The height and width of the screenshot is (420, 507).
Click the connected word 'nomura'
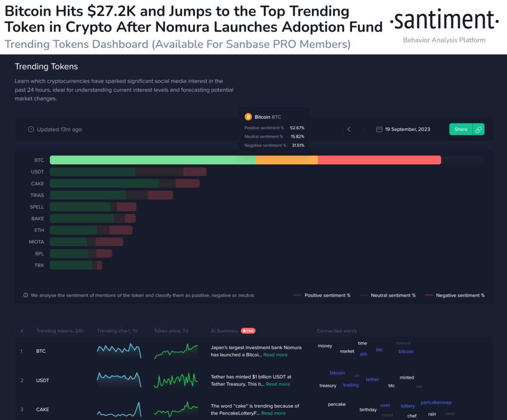click(x=403, y=343)
